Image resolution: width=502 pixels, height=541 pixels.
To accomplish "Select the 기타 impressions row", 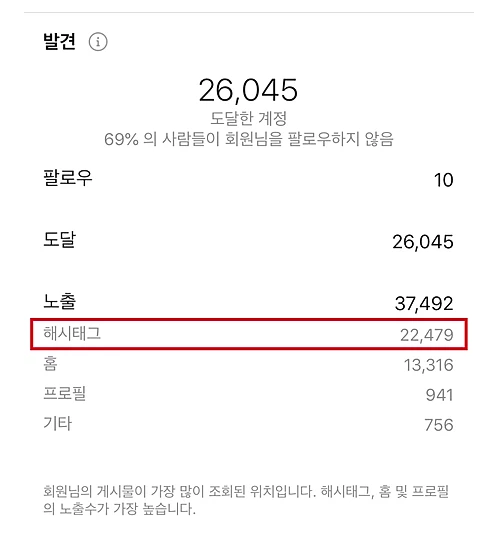I will pos(248,424).
